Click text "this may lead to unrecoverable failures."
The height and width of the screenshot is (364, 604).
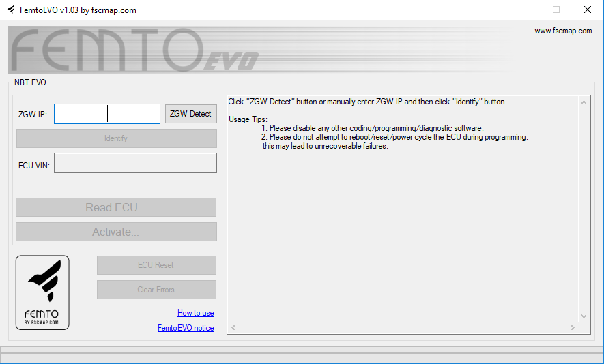point(325,146)
